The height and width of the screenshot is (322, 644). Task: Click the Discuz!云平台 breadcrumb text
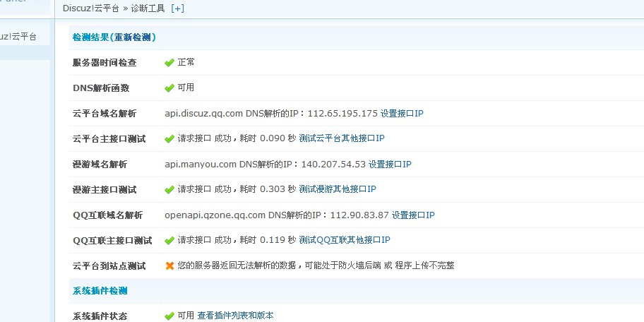click(x=91, y=8)
